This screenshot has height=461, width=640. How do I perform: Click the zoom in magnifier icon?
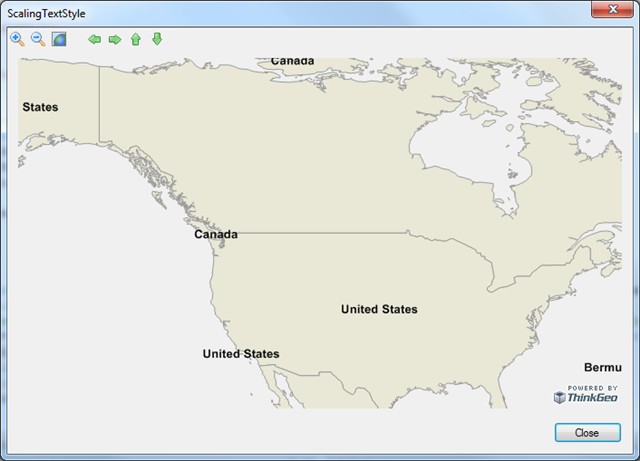[x=17, y=39]
